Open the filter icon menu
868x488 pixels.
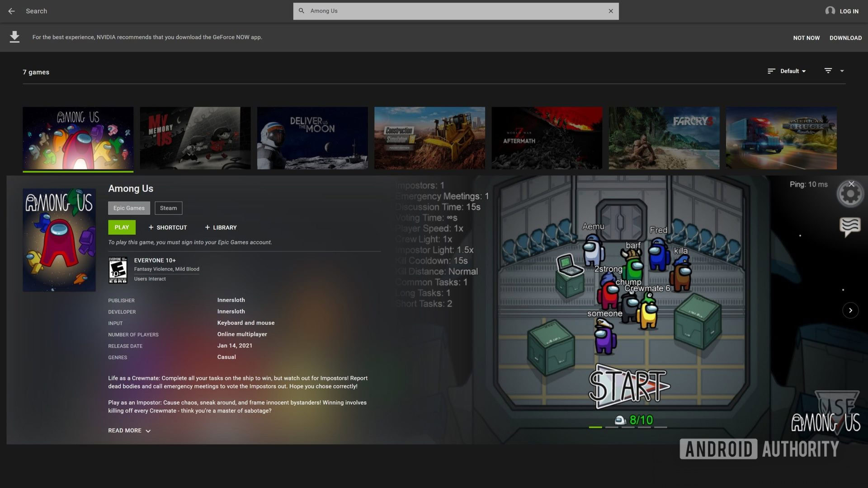[x=828, y=71]
